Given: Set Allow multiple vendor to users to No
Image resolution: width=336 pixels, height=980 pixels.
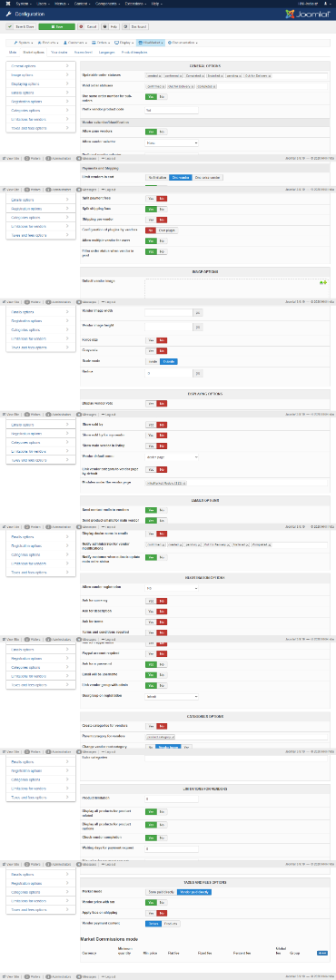Looking at the screenshot, I should (x=162, y=240).
